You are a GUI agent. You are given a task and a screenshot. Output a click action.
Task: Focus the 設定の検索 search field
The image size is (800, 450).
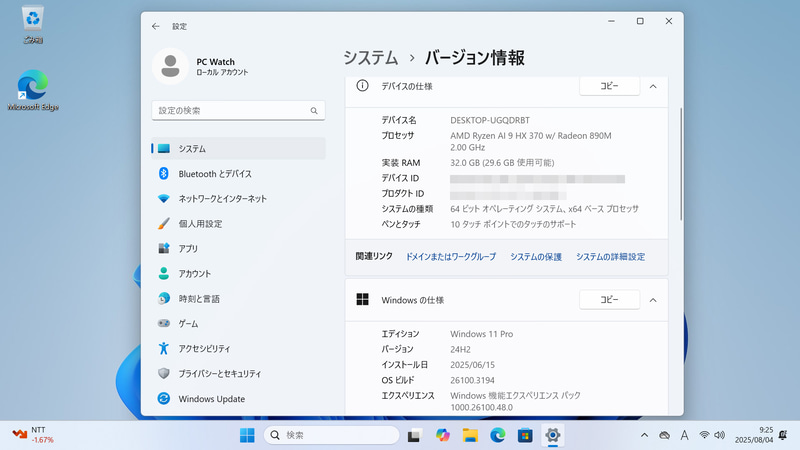[238, 111]
